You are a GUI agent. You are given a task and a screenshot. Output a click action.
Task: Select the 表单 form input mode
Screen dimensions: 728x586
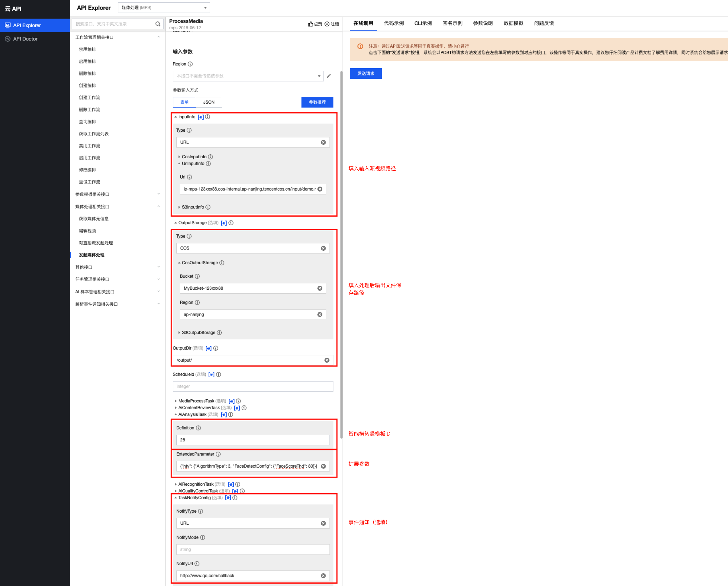point(184,102)
